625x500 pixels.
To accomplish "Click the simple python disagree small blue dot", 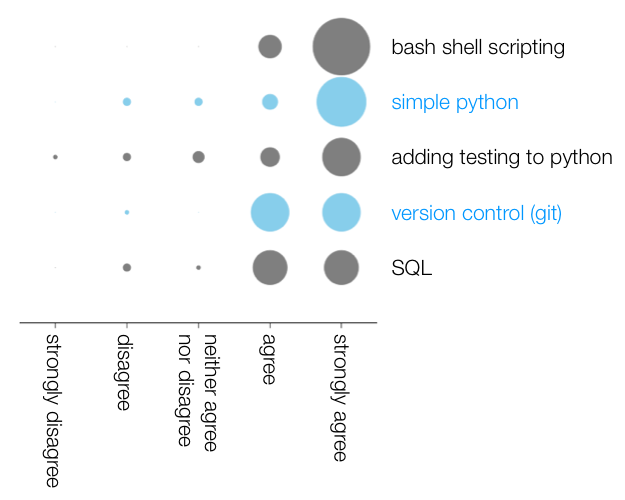I will coord(127,102).
